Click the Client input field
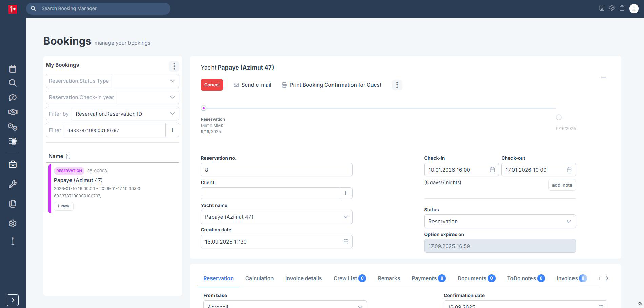 coord(270,193)
